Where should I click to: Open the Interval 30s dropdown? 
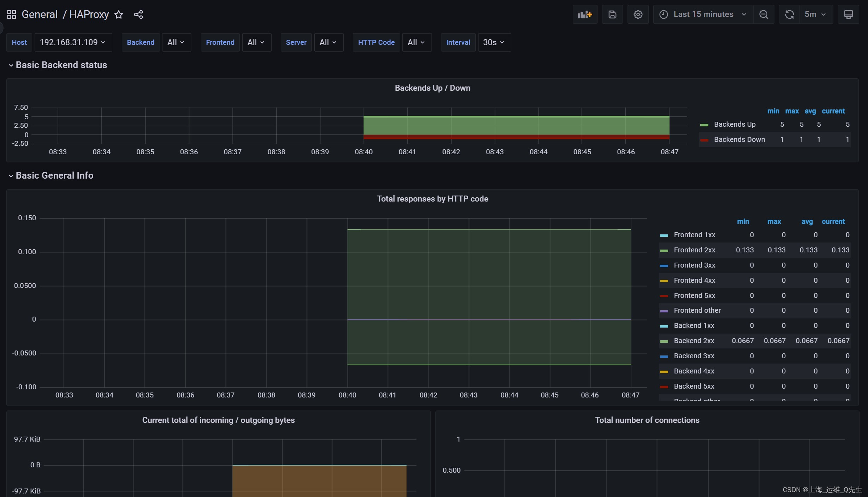(494, 42)
